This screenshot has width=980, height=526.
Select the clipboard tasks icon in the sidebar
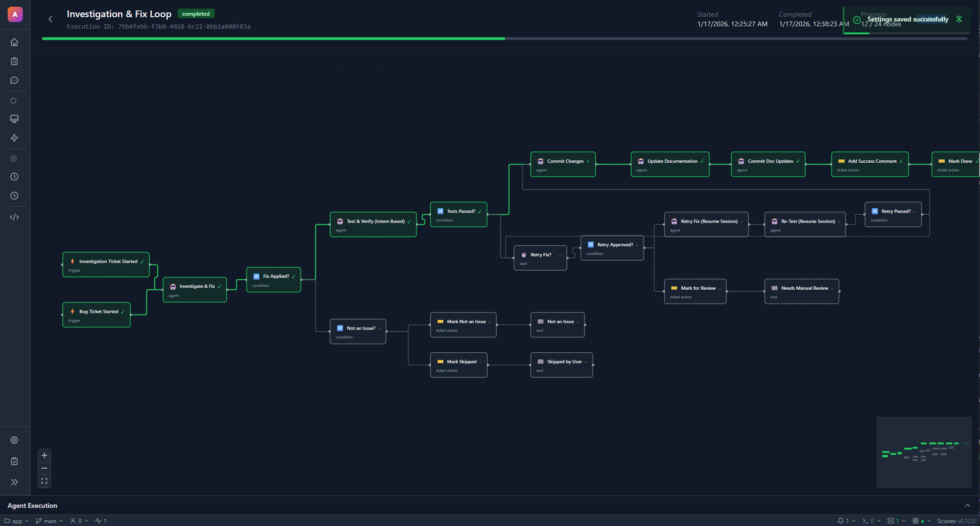click(x=14, y=61)
